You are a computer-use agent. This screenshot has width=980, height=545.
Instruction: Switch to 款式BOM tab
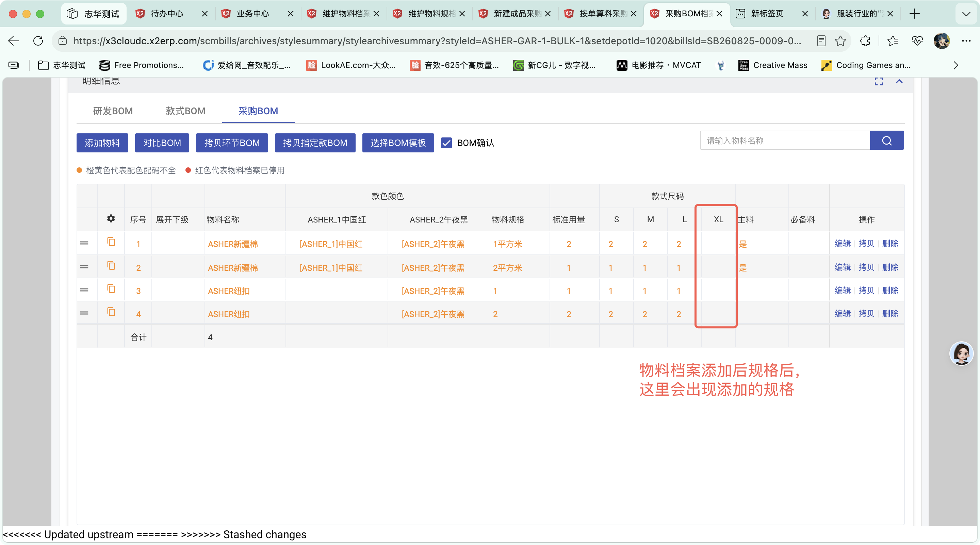[185, 111]
